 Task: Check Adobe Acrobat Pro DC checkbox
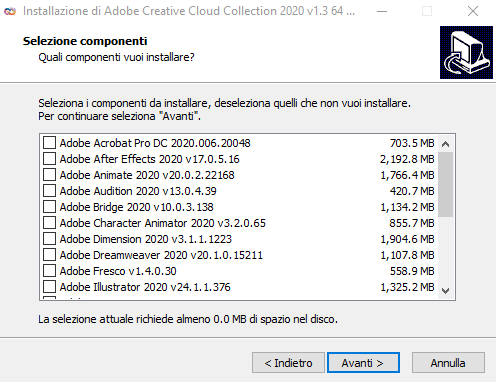(49, 143)
